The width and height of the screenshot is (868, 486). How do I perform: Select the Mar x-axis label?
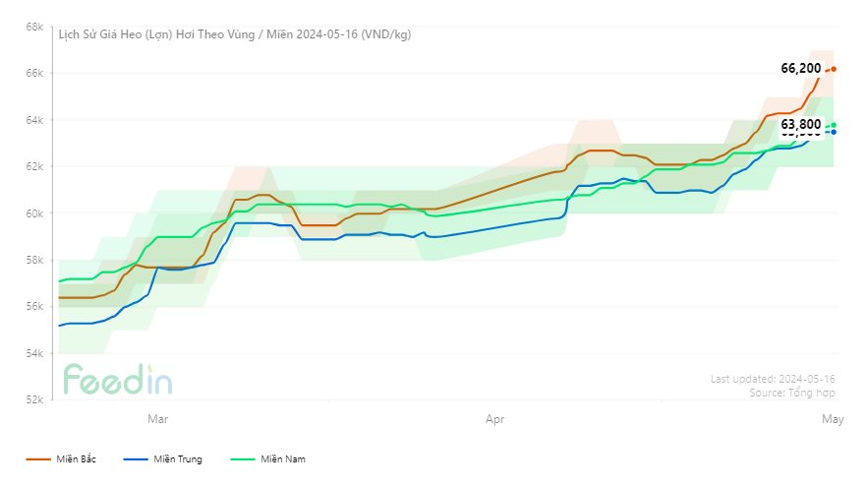(157, 419)
